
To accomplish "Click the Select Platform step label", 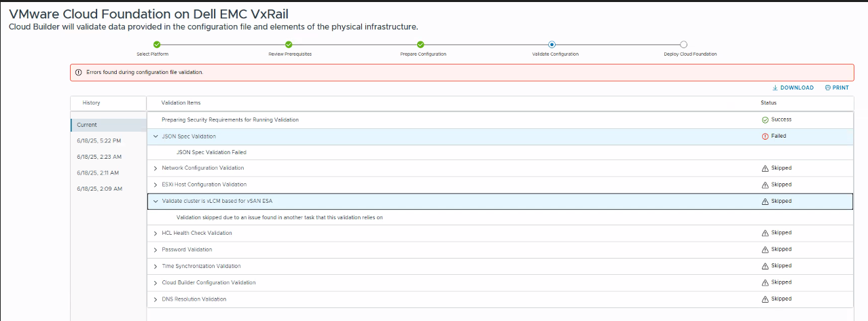I will pos(153,54).
